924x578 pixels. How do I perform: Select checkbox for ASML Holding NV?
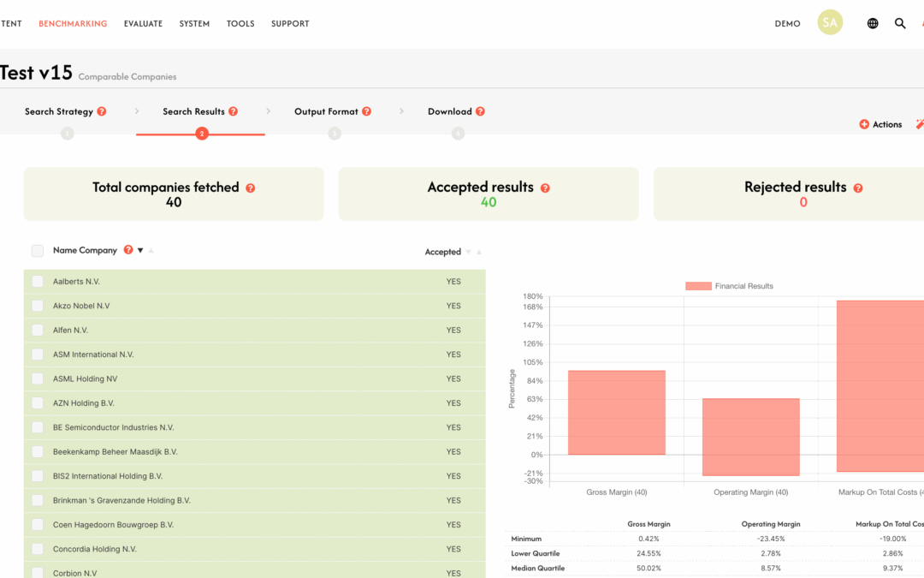[x=38, y=378]
